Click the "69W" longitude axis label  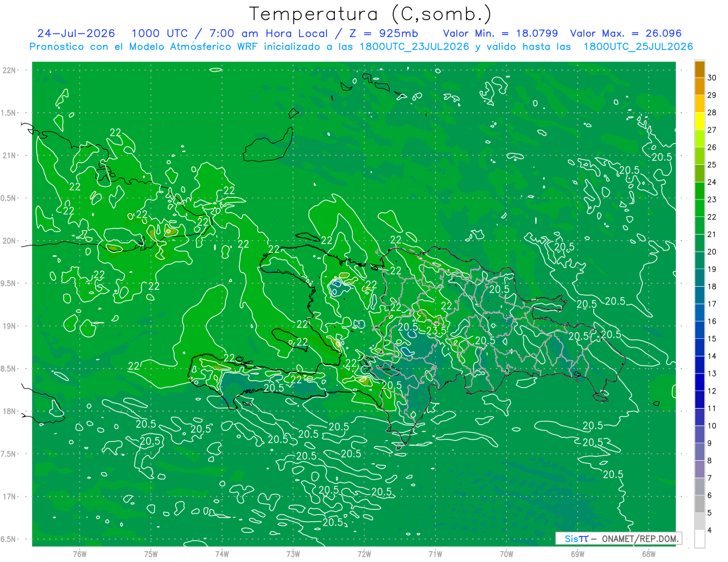[578, 553]
